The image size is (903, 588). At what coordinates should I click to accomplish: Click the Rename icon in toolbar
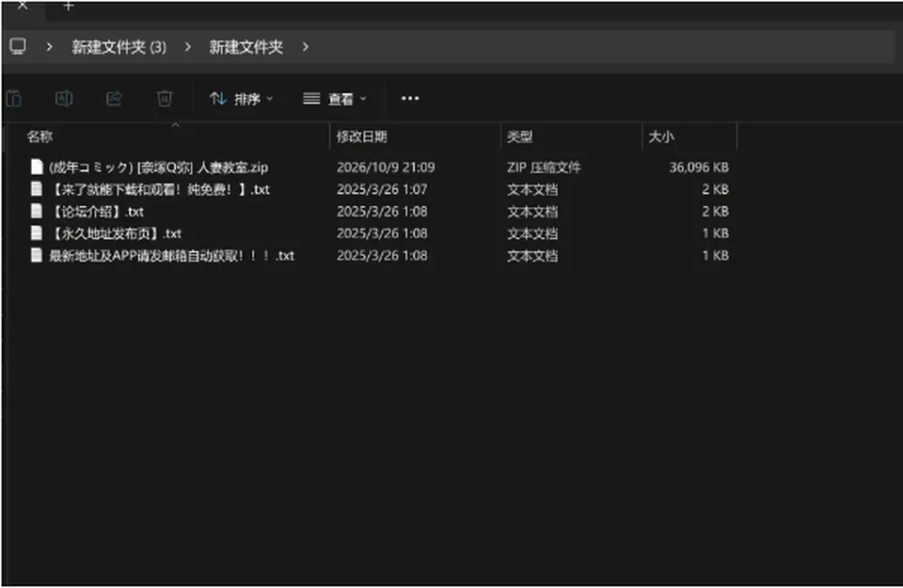[x=64, y=99]
